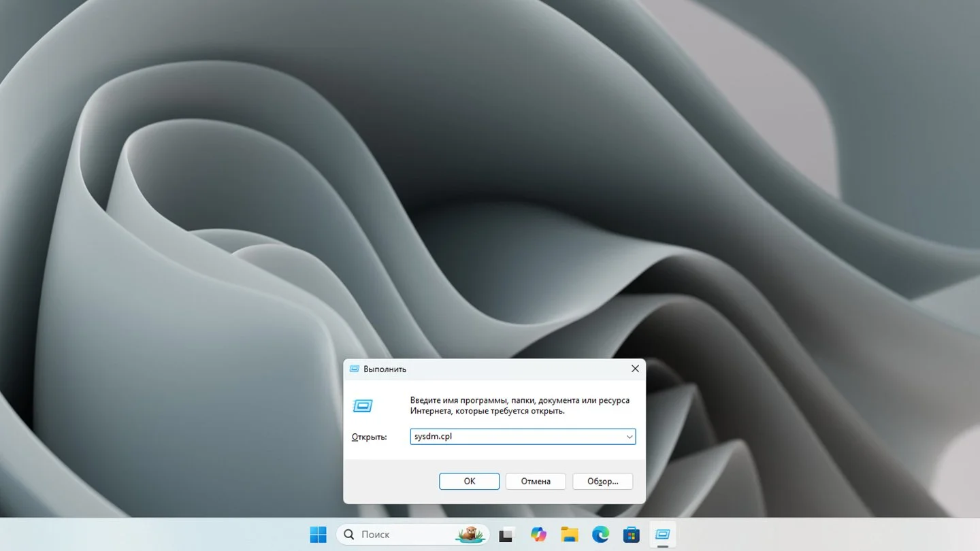Screen dimensions: 980x551
Task: Confirm with the OK button
Action: [x=470, y=481]
